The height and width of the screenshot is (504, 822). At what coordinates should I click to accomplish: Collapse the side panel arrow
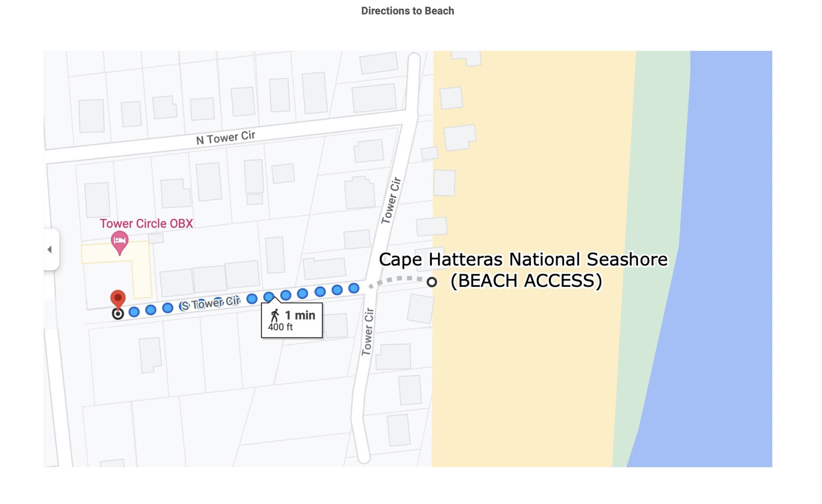click(x=50, y=249)
